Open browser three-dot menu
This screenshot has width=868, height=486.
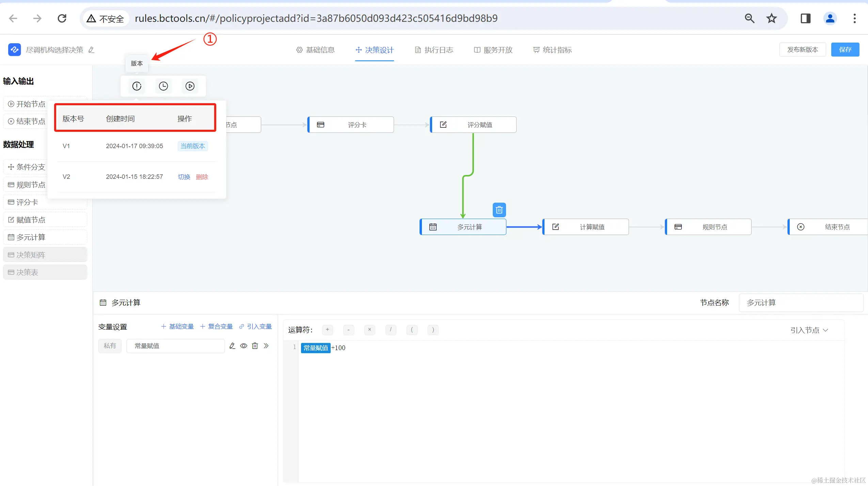coord(854,18)
